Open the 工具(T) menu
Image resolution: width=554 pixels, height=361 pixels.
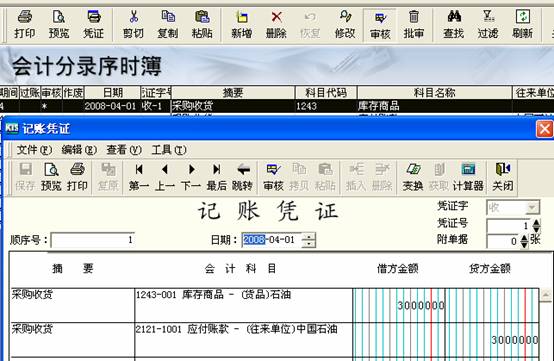click(x=169, y=150)
